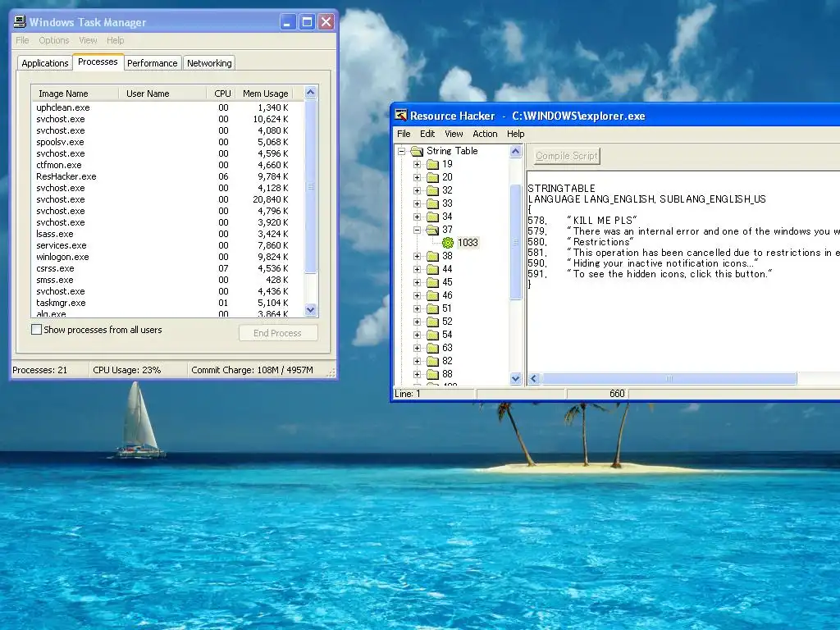
Task: Expand tree folder 82
Action: [x=417, y=361]
